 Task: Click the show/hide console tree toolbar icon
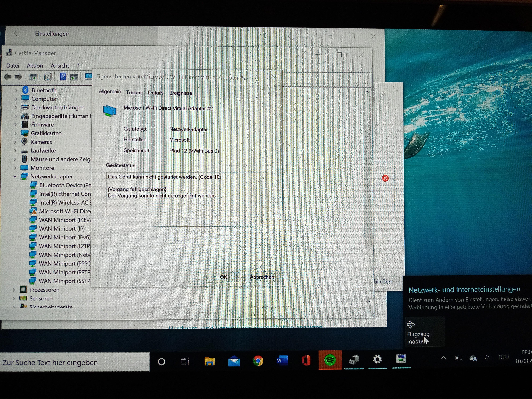tap(33, 77)
